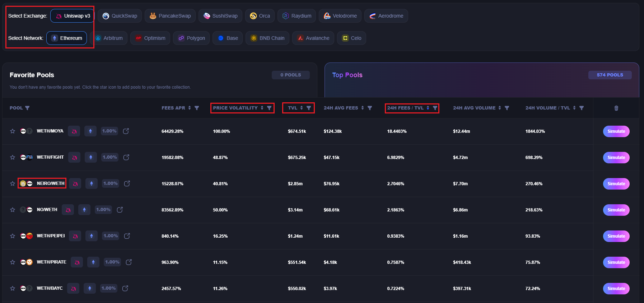The width and height of the screenshot is (644, 303).
Task: Click the 574 POOLS badge
Action: click(x=610, y=75)
